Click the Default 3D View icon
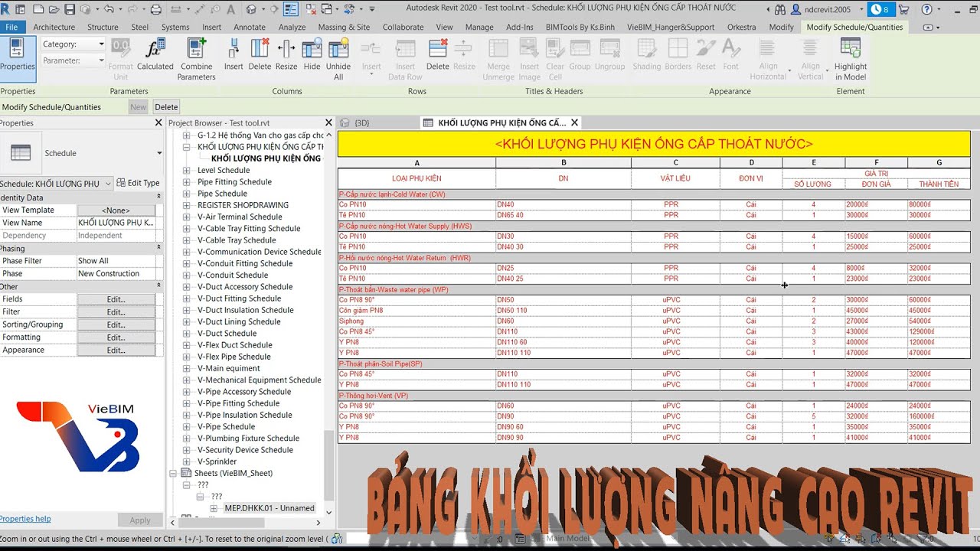The height and width of the screenshot is (551, 980). [x=251, y=9]
